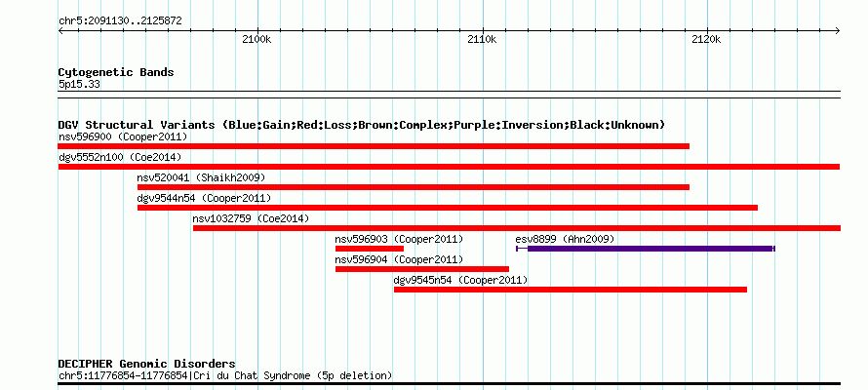Viewport: 868px width, 390px height.
Task: Click the dgv9544n54 (Cooper2011) label
Action: [x=204, y=198]
